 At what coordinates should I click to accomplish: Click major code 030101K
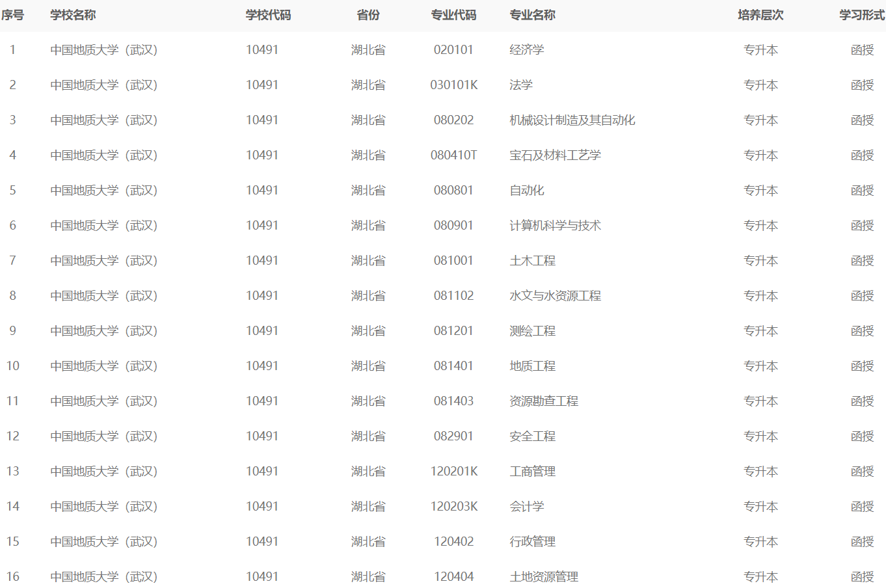coord(453,85)
